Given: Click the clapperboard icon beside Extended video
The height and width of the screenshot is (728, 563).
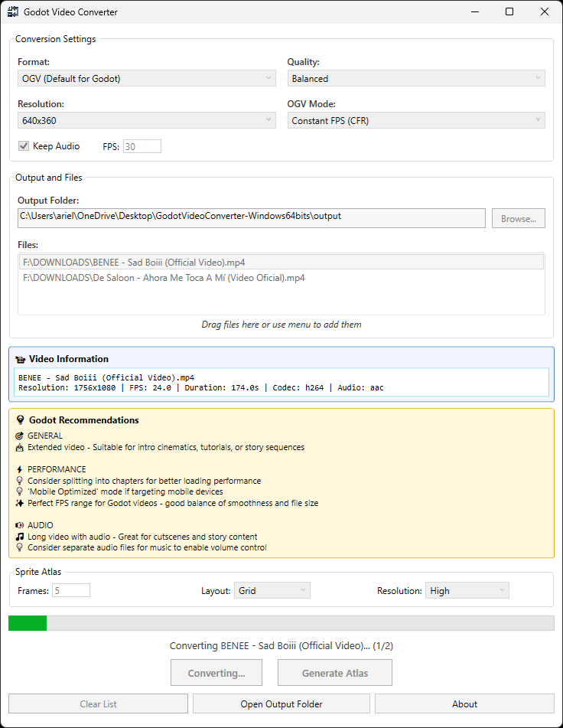Looking at the screenshot, I should pos(20,447).
